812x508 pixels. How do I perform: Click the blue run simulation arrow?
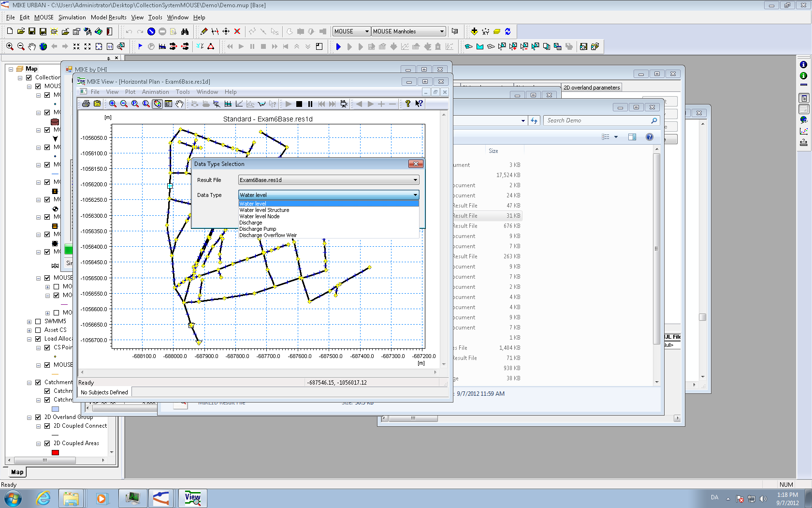(x=338, y=46)
